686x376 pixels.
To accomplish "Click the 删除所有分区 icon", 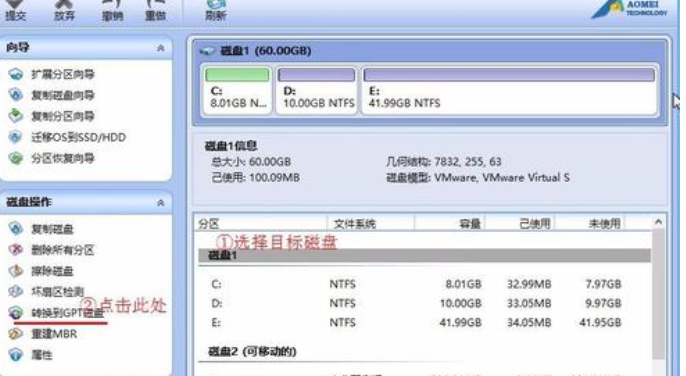I will pos(16,249).
